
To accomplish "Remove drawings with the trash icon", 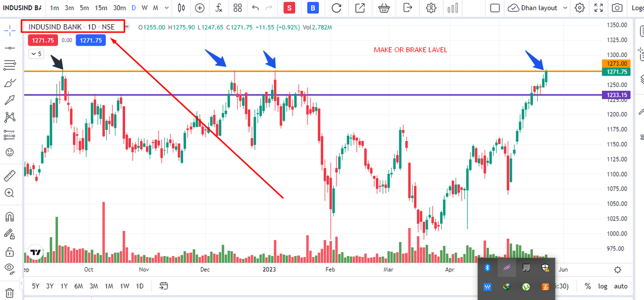I will (9, 292).
